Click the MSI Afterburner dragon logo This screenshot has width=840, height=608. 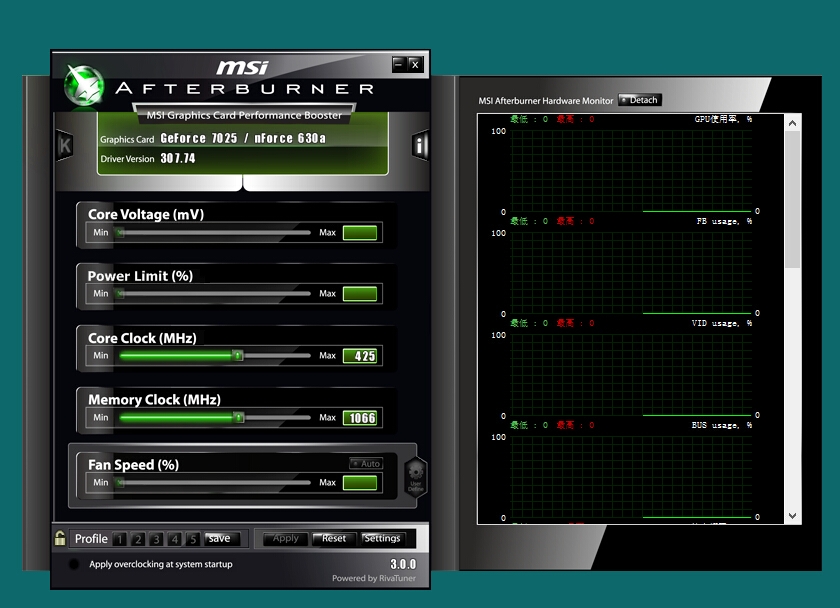click(84, 85)
